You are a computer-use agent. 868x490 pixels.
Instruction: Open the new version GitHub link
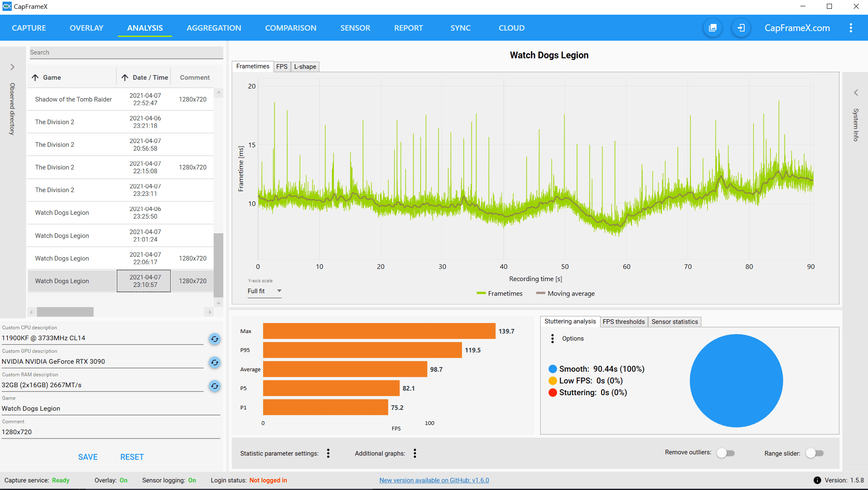pyautogui.click(x=434, y=480)
